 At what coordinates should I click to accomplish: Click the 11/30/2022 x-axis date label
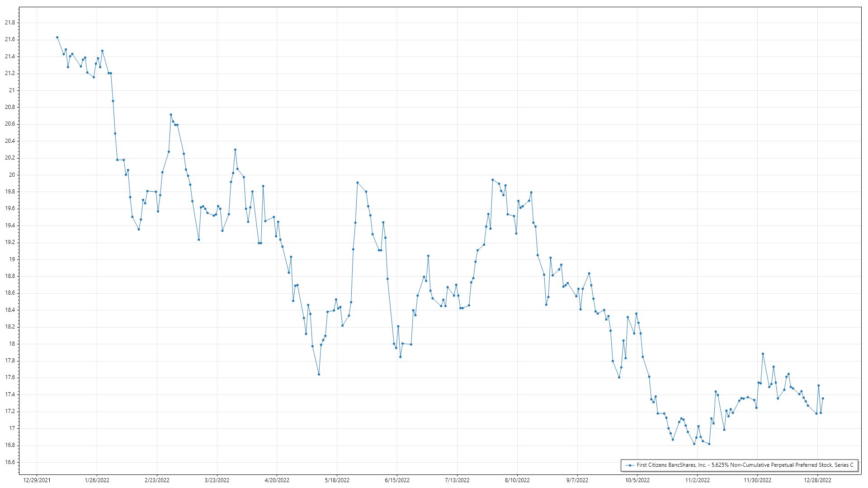coord(757,480)
